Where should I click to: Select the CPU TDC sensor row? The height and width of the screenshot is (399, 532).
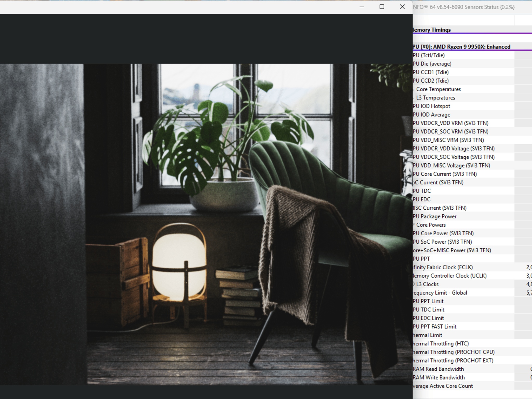coord(472,191)
